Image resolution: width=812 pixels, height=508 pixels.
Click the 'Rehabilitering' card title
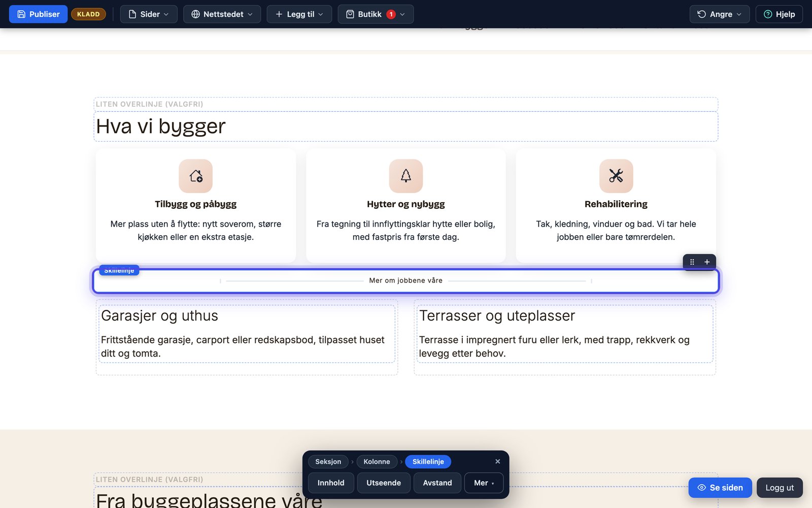click(x=616, y=204)
